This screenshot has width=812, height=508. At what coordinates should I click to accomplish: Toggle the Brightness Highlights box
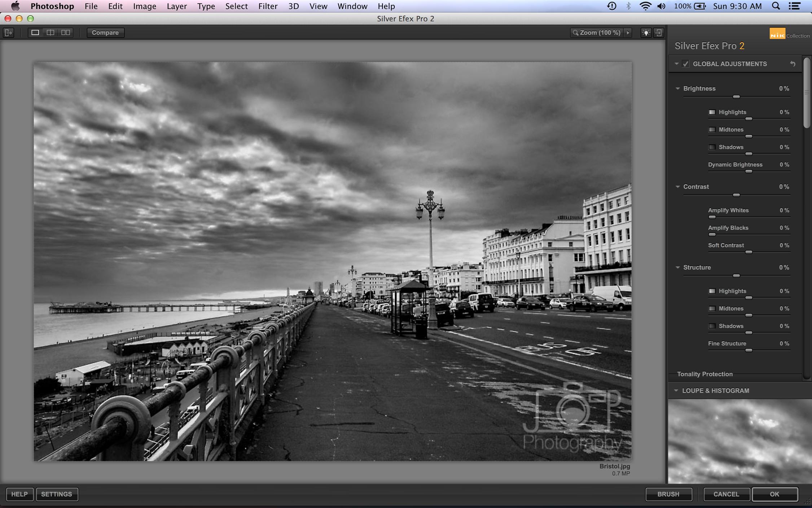712,112
